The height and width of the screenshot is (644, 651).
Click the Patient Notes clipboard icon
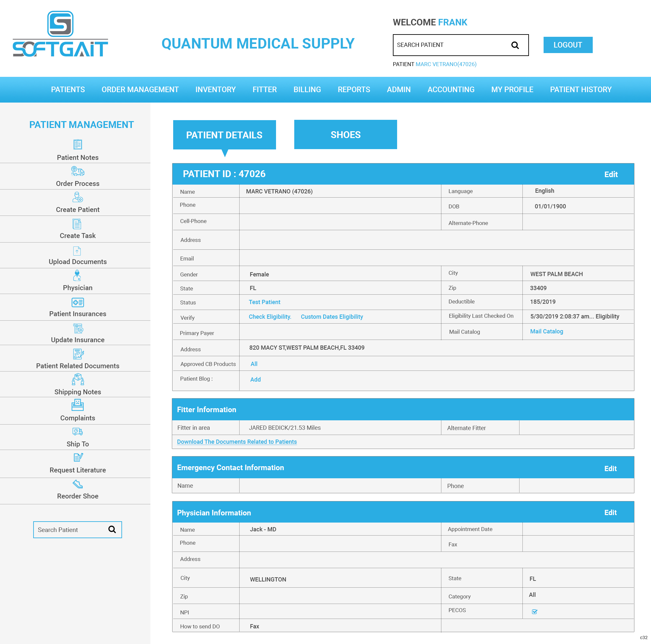[77, 144]
